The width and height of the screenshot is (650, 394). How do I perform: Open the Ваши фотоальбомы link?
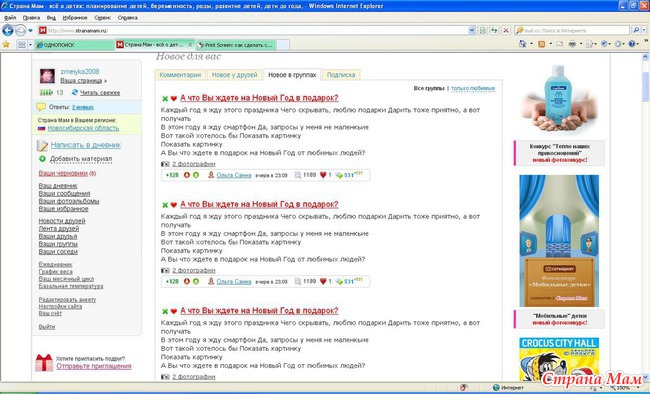69,201
